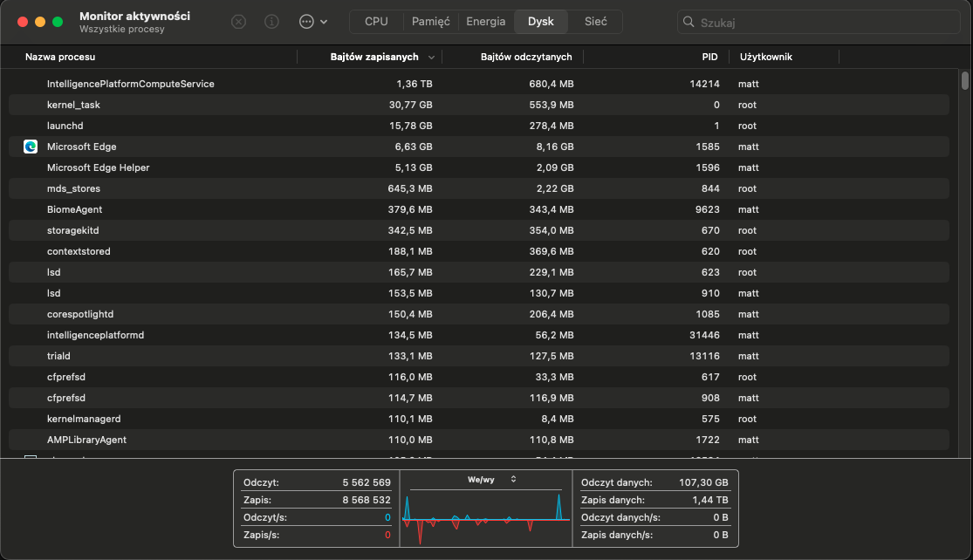Select the BiomeAgent process
Viewport: 973px width, 560px height.
(x=479, y=209)
